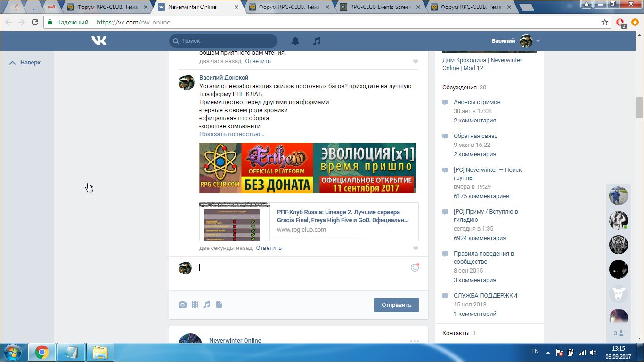Reply to Василий Донской's latest comment

(x=269, y=248)
